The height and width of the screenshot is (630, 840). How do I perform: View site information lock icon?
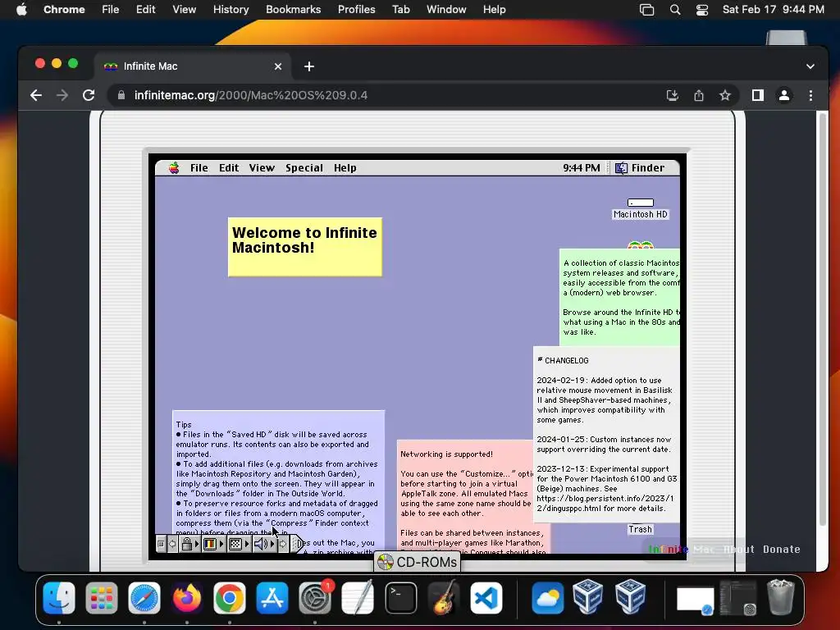121,95
